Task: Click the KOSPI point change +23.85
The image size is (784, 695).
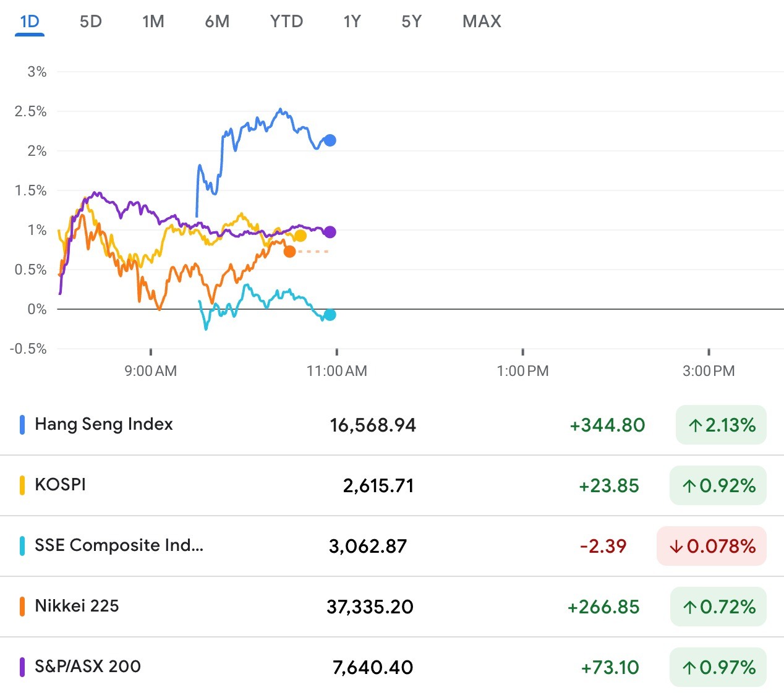Action: tap(609, 486)
